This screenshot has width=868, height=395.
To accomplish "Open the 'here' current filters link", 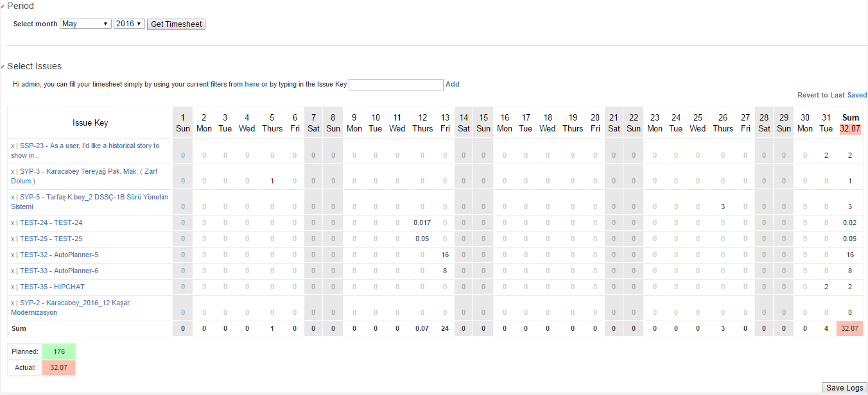I will (252, 84).
